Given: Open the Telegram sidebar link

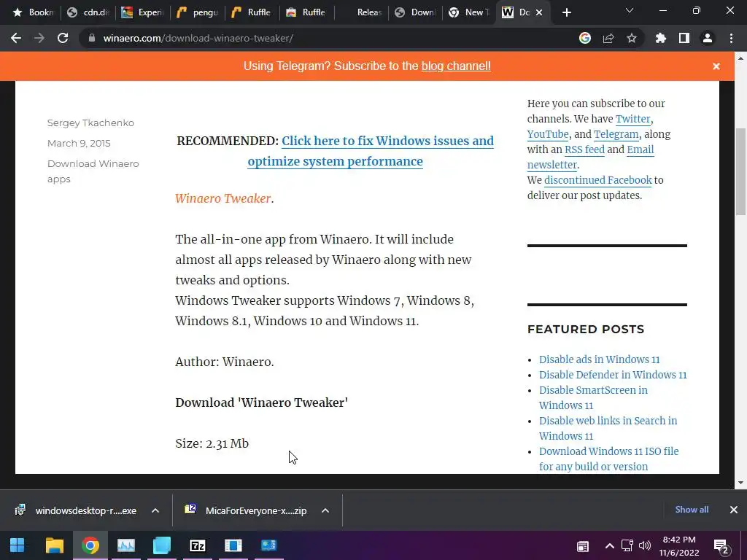Looking at the screenshot, I should [x=616, y=134].
